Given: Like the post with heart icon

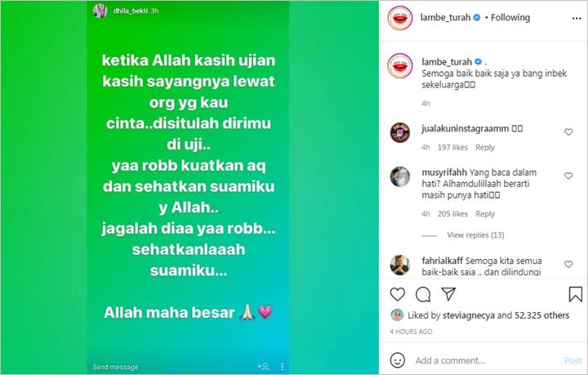Looking at the screenshot, I should (x=398, y=294).
